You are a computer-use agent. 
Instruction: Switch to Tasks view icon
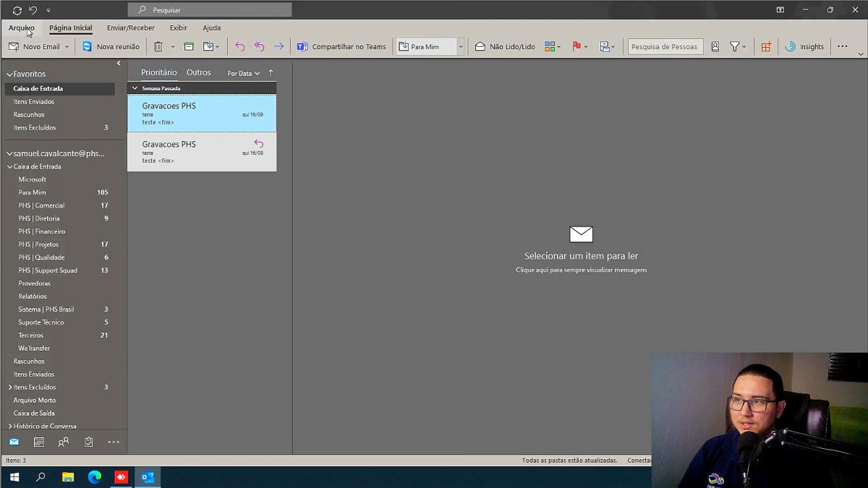point(88,442)
